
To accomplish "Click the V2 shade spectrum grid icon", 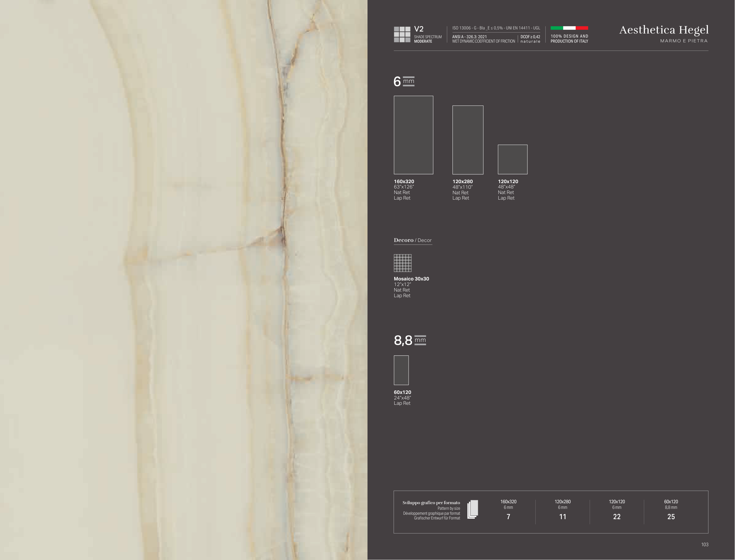I will tap(402, 34).
